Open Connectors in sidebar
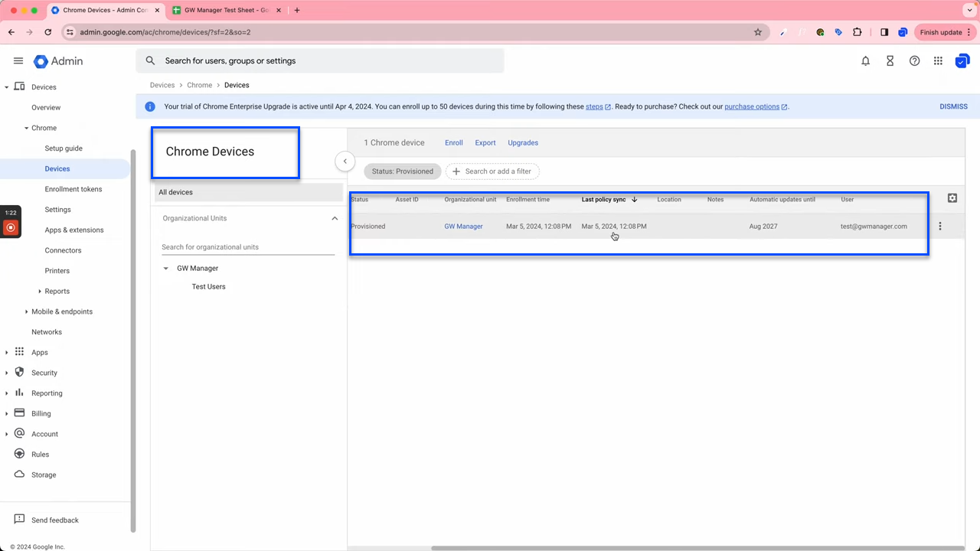The width and height of the screenshot is (980, 551). [63, 250]
